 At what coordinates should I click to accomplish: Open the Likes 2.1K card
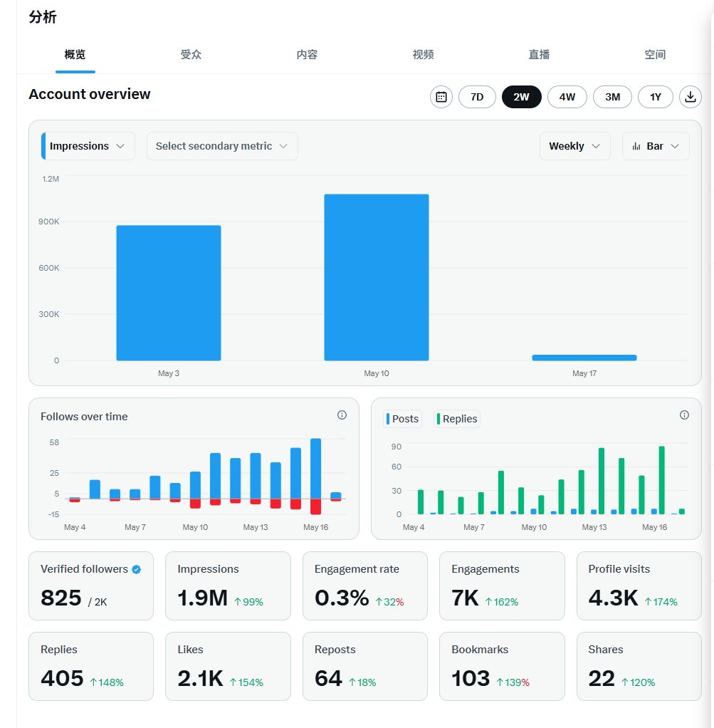228,666
